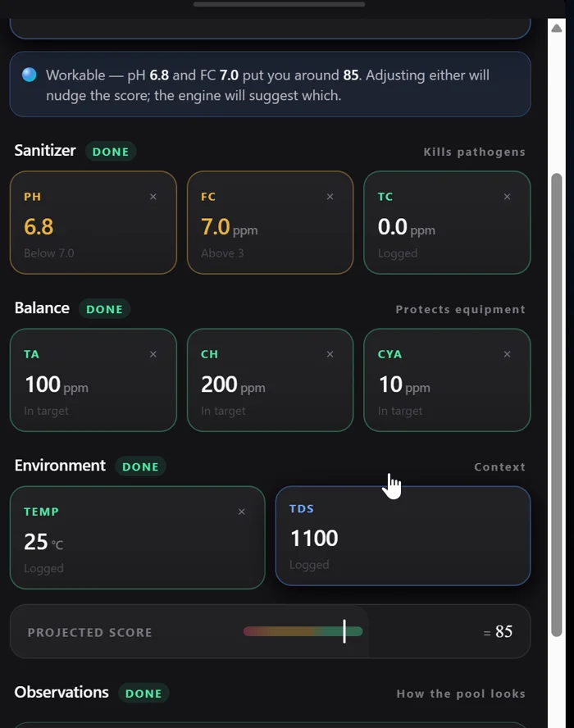Image resolution: width=574 pixels, height=728 pixels.
Task: Clear the CYA reading with its X
Action: (x=507, y=354)
